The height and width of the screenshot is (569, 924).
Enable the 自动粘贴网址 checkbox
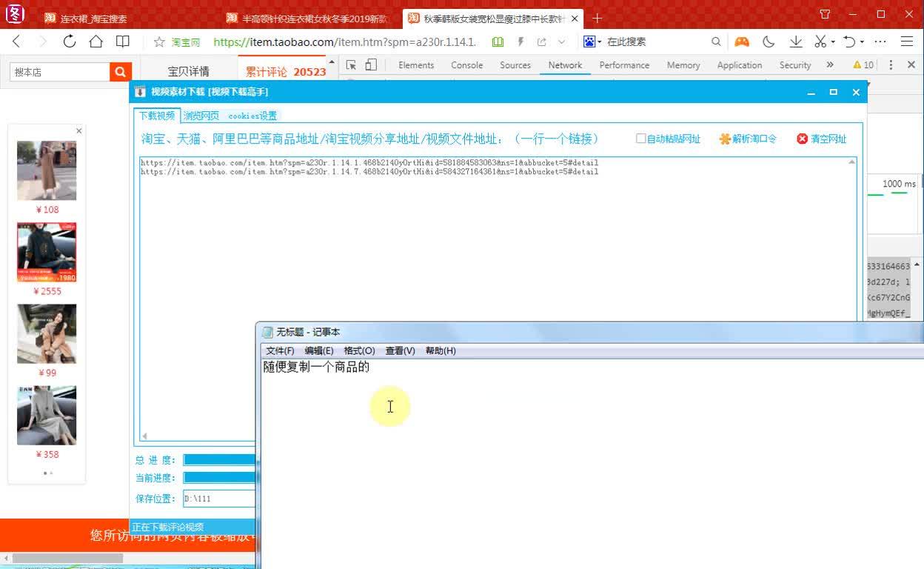[x=641, y=139]
